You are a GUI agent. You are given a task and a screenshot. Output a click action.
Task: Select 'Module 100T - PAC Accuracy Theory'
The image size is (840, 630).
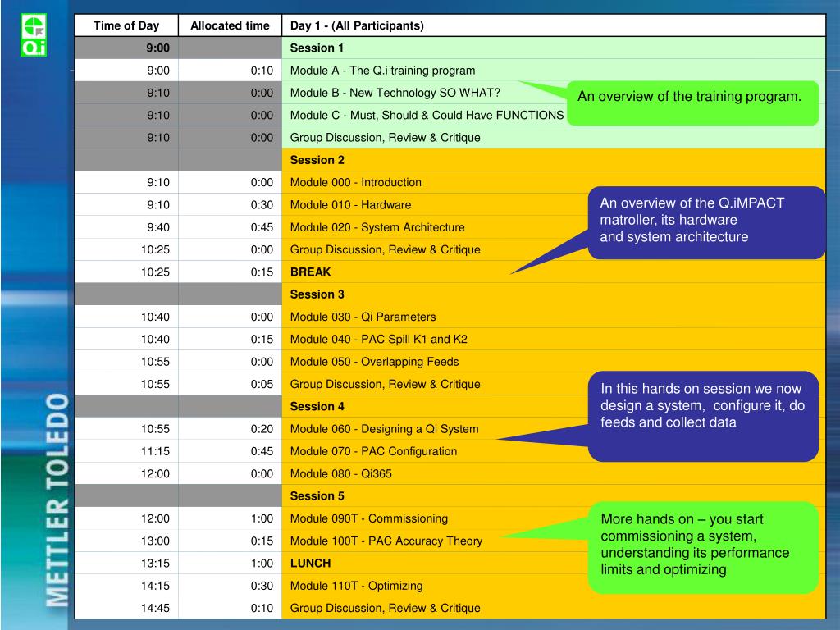tap(386, 541)
